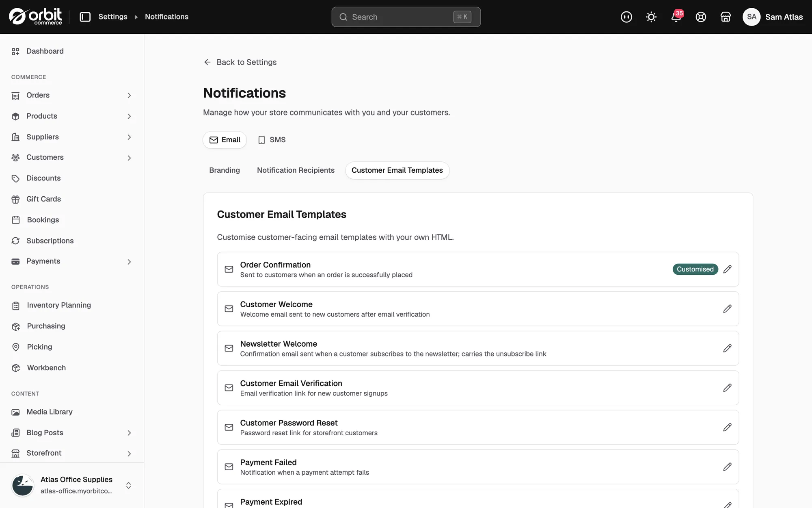Viewport: 812px width, 508px height.
Task: Edit the Order Confirmation template pencil
Action: point(727,269)
